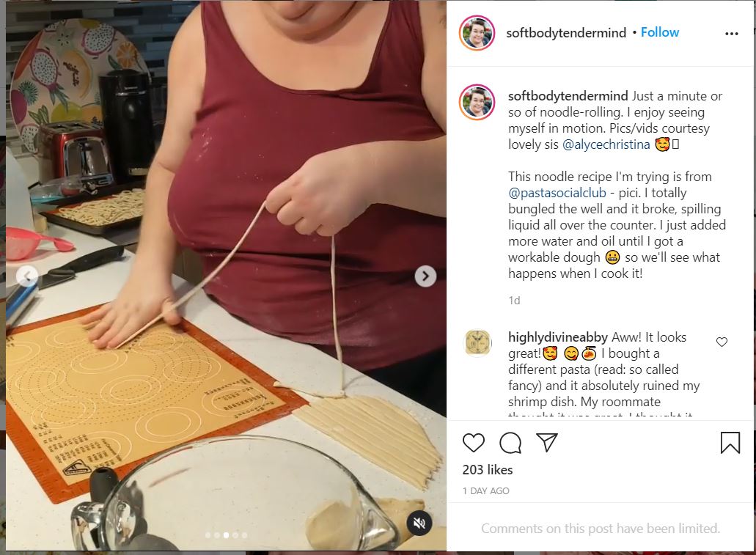Click the noodle-rolling video to play
The height and width of the screenshot is (555, 756).
click(226, 276)
